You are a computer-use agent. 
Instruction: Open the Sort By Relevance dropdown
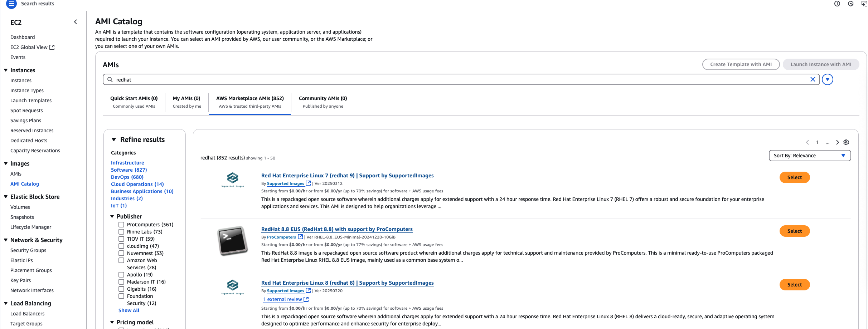(x=810, y=156)
